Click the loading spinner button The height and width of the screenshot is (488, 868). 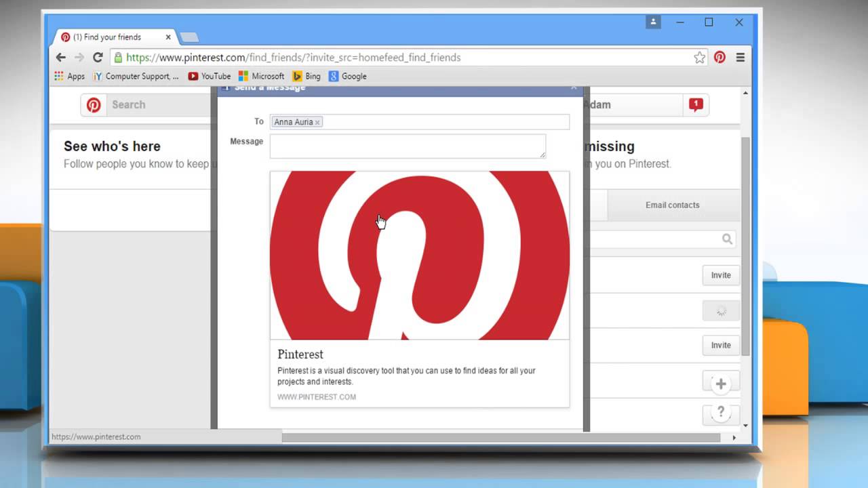pos(721,310)
